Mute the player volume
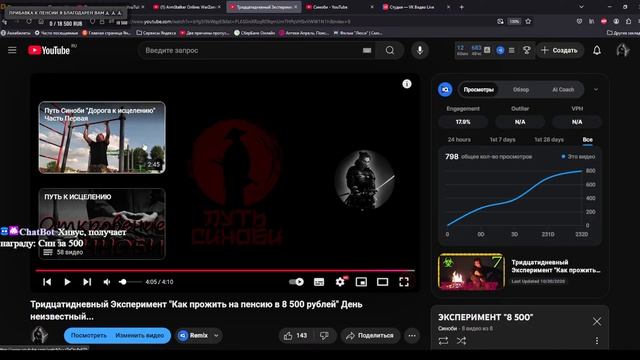 click(x=107, y=282)
